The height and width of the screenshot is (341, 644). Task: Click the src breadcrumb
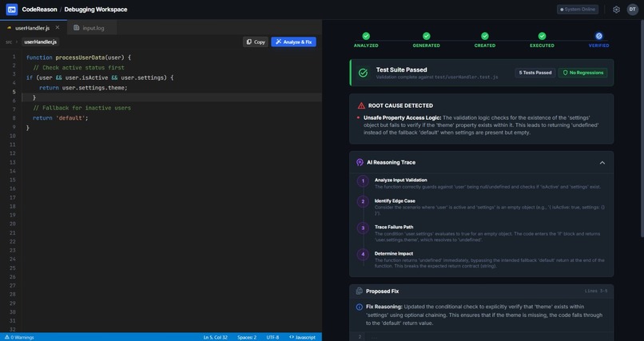tap(9, 42)
